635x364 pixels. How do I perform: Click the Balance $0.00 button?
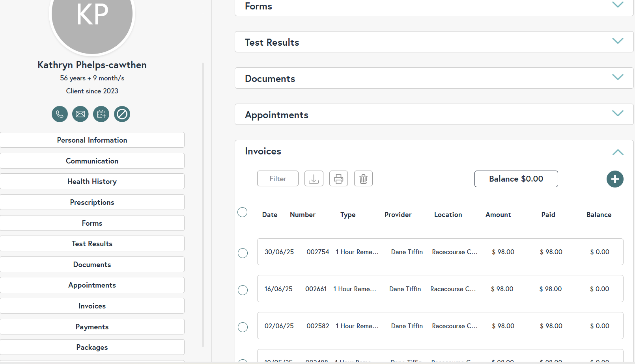point(516,179)
